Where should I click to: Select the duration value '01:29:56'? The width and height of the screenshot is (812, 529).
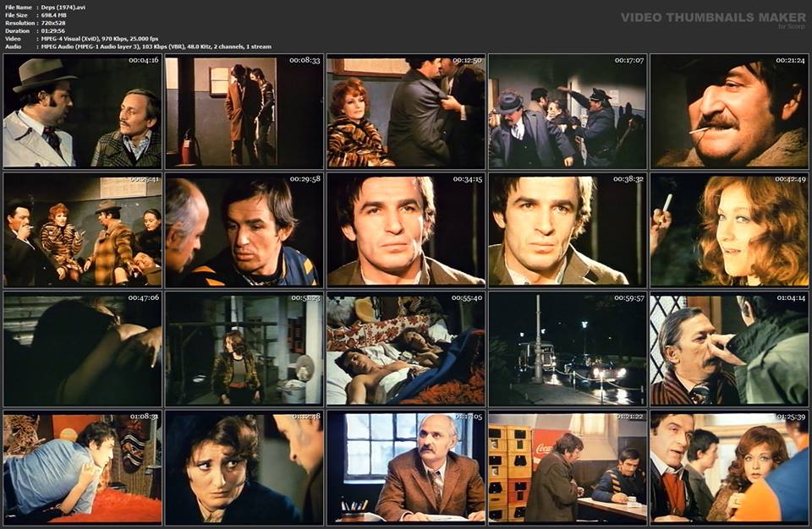[53, 30]
